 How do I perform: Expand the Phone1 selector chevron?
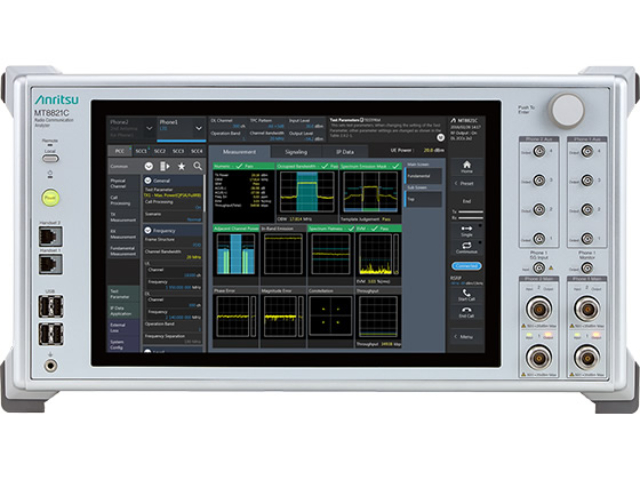pyautogui.click(x=198, y=128)
